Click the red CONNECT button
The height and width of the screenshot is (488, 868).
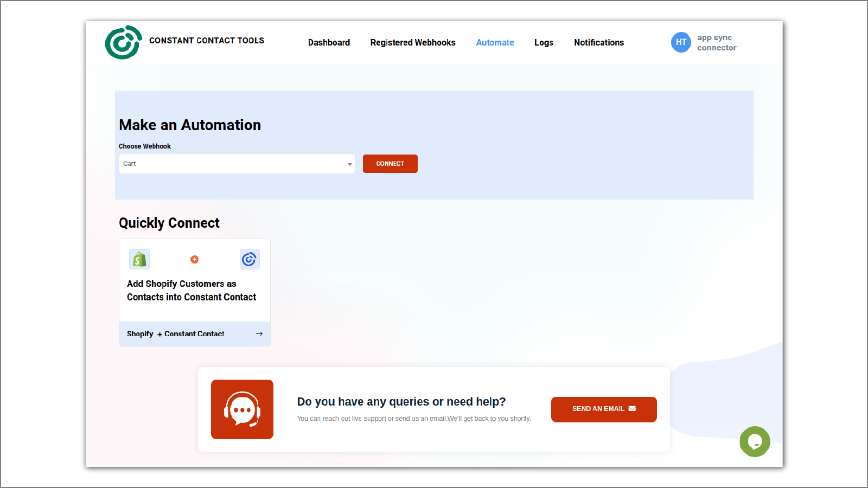[x=390, y=164]
